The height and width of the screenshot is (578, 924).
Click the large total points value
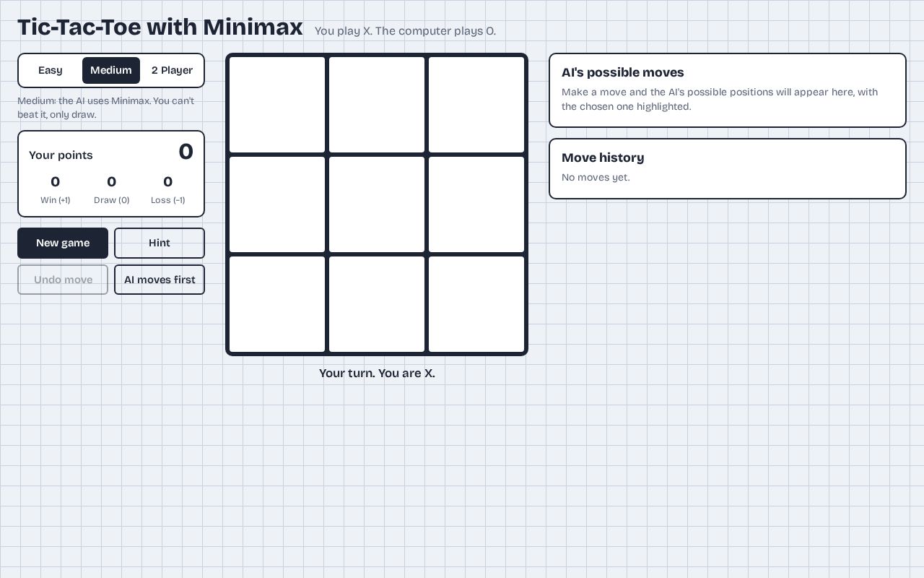pos(186,152)
